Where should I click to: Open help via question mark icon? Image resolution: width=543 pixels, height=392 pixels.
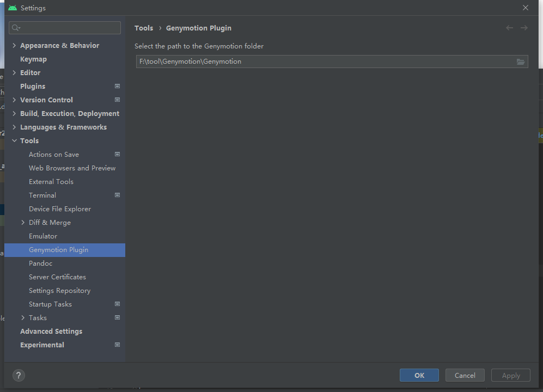click(x=19, y=375)
